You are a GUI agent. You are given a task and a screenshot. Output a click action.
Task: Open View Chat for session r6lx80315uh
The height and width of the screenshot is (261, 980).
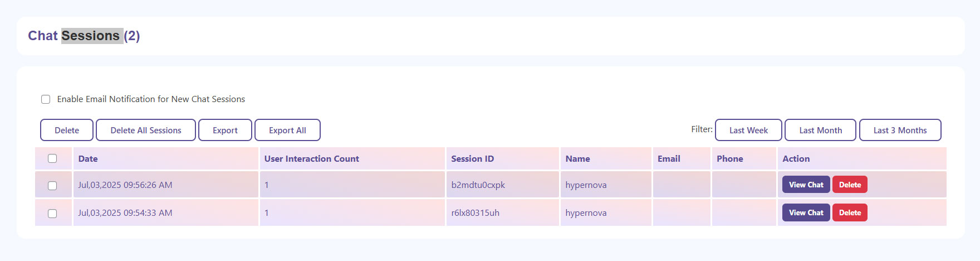[x=806, y=212]
